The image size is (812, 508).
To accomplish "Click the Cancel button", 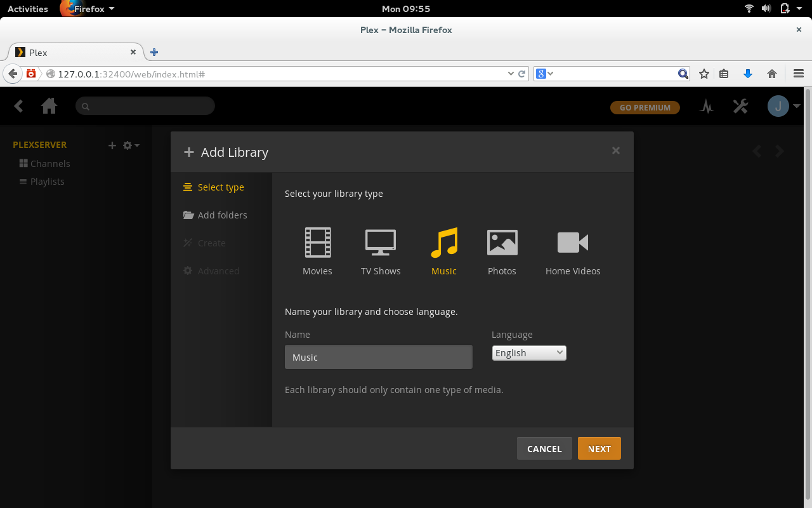I will point(544,448).
